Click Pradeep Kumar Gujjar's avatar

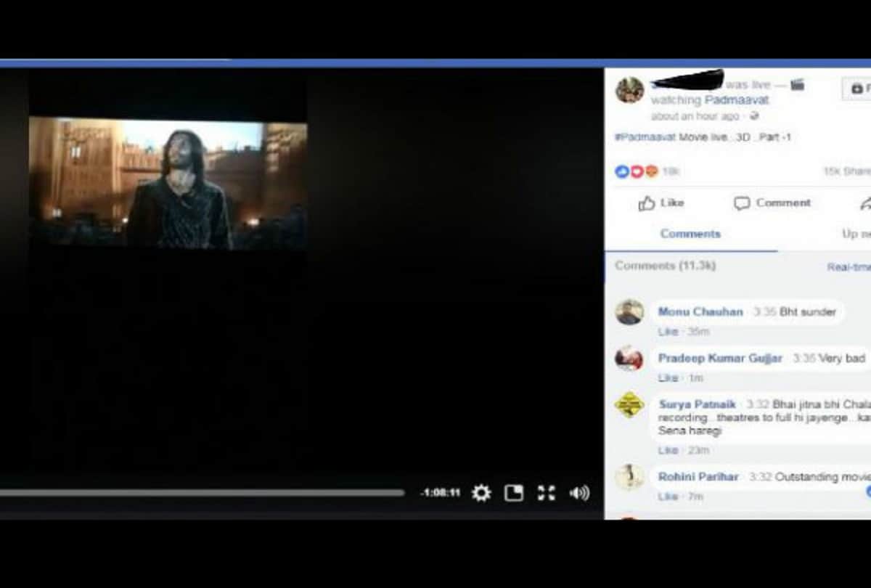tap(629, 359)
